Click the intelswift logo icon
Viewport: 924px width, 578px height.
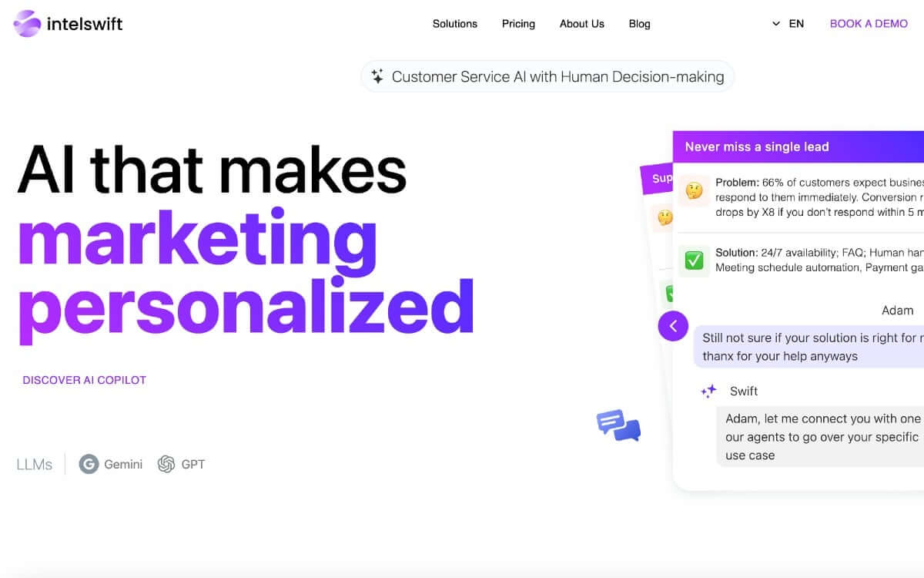tap(28, 24)
